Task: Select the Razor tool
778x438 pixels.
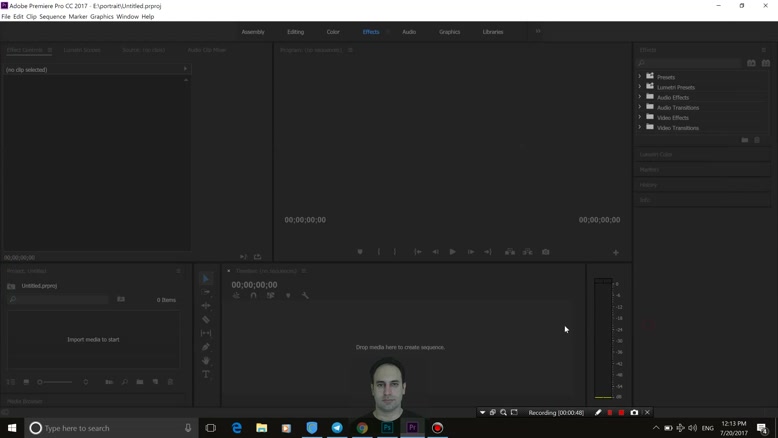Action: 206,320
